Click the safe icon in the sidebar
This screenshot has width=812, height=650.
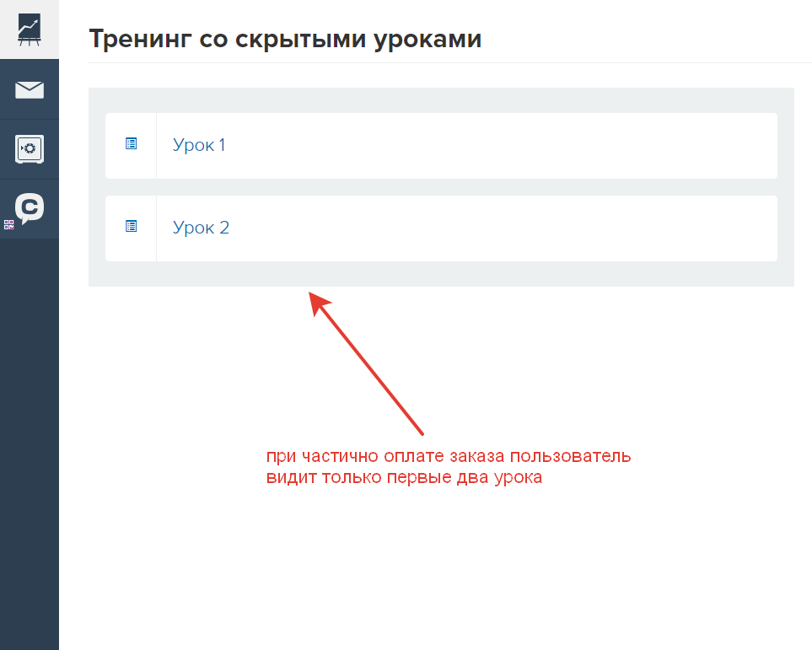pos(30,149)
